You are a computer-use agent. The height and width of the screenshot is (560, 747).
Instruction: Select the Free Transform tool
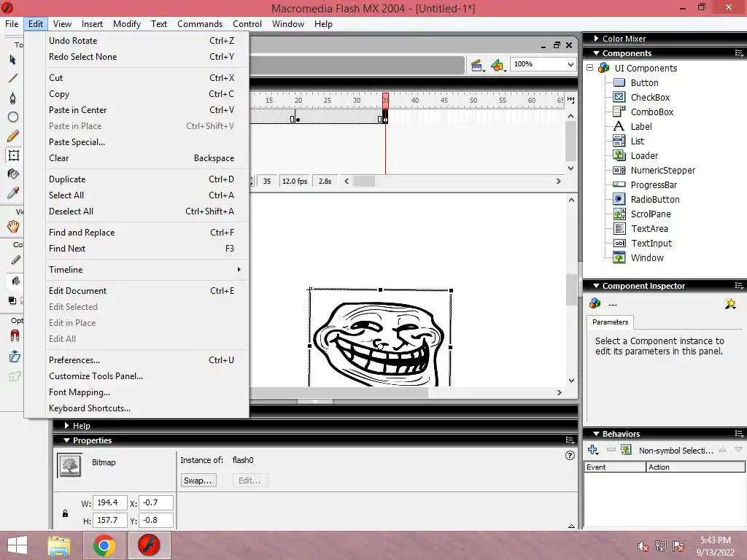pyautogui.click(x=13, y=155)
